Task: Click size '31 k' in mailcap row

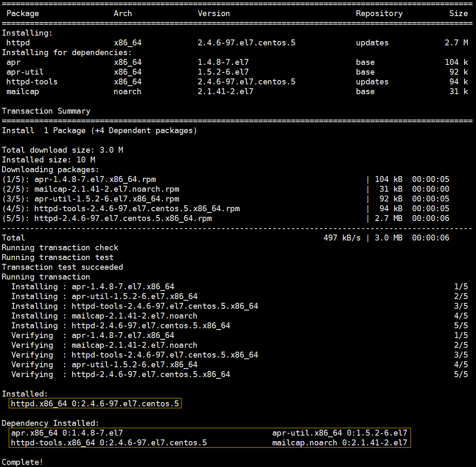Action: [x=459, y=92]
